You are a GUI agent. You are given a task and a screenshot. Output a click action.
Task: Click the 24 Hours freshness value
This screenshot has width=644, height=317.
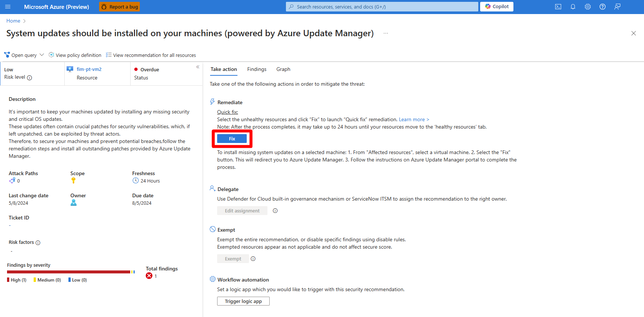coord(150,181)
